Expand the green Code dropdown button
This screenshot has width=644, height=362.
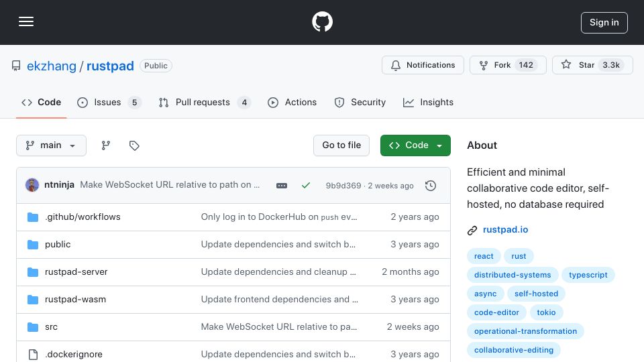pos(415,145)
